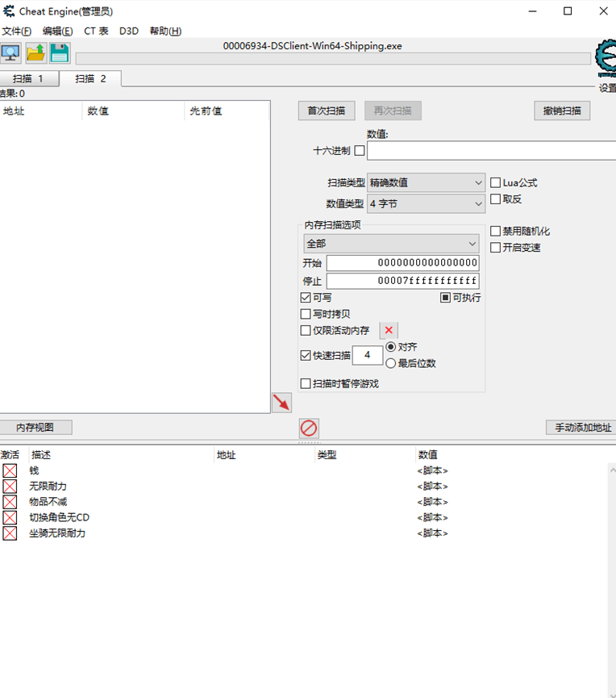Screen dimensions: 616x698
Task: Open the 内存视图 memory view button
Action: click(35, 428)
